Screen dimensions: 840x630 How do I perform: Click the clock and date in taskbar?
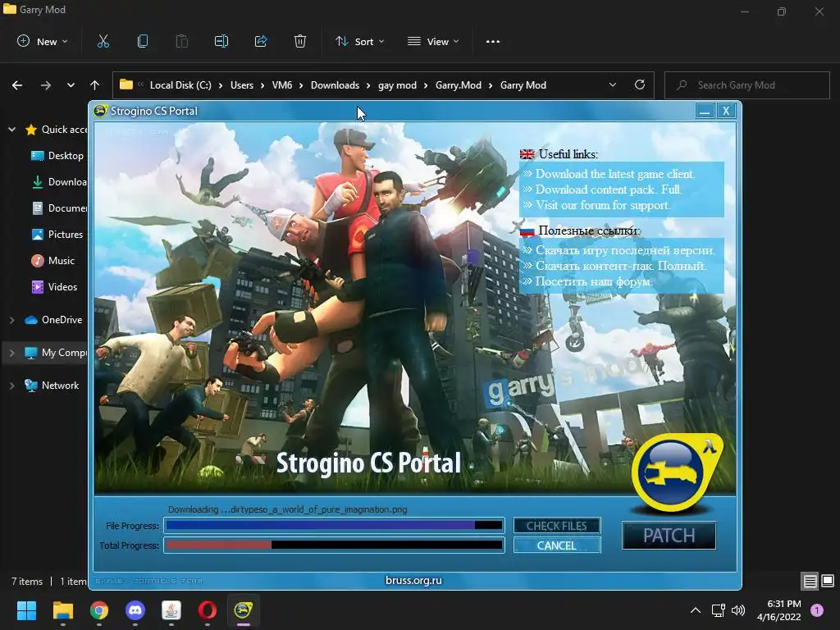pyautogui.click(x=779, y=610)
